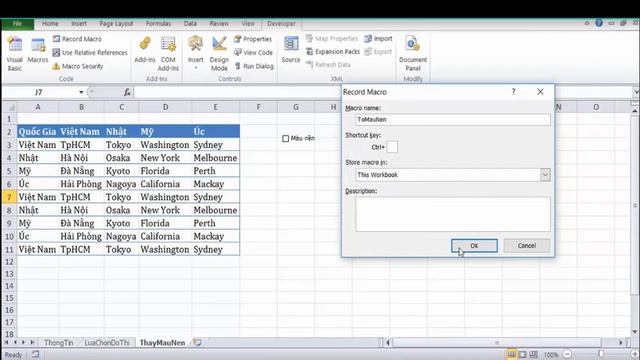Switch to the View tab

(248, 24)
